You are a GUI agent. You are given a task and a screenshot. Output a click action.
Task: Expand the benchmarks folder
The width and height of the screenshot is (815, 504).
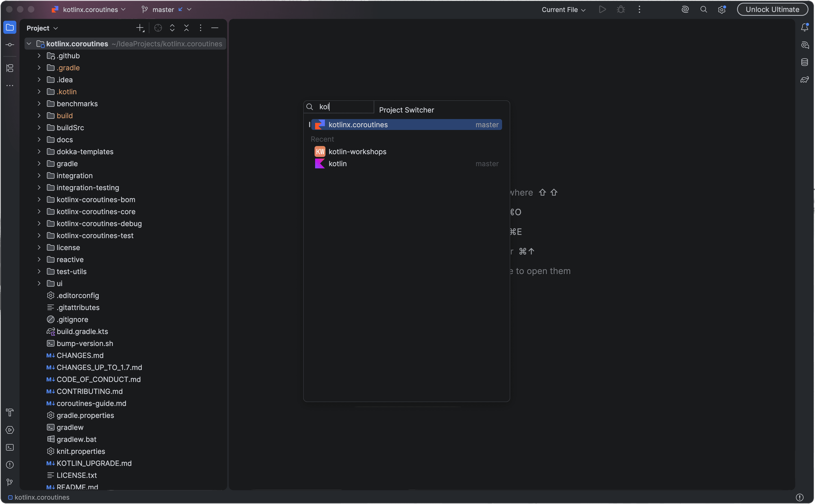[x=39, y=104]
